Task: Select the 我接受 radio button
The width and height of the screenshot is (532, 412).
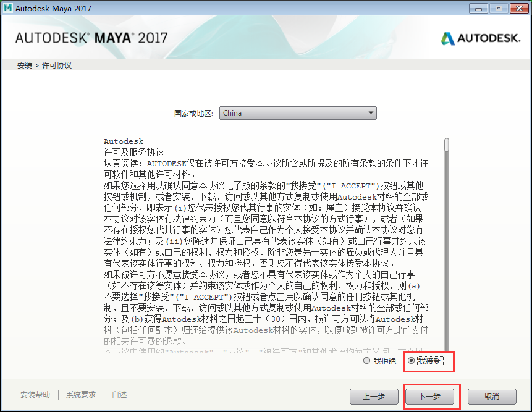Action: pyautogui.click(x=411, y=361)
